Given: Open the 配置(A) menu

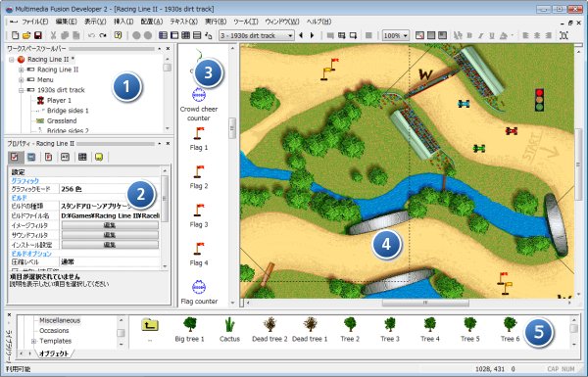Looking at the screenshot, I should pos(152,22).
